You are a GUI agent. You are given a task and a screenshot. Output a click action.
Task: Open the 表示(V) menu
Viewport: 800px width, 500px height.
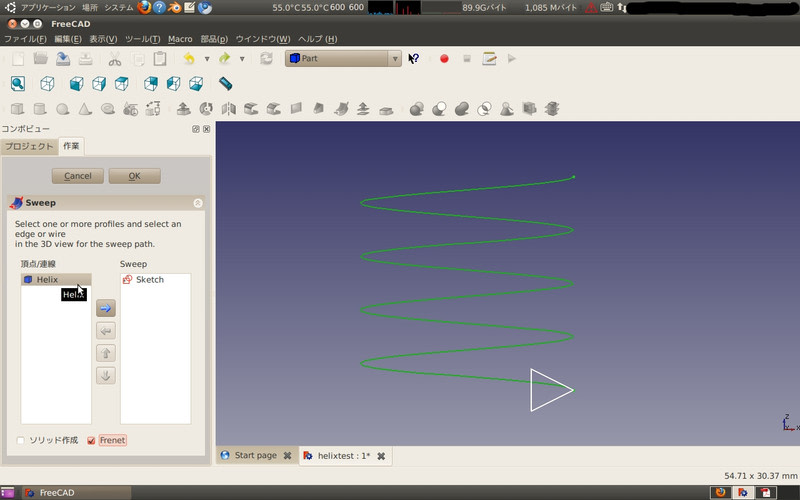tap(103, 39)
